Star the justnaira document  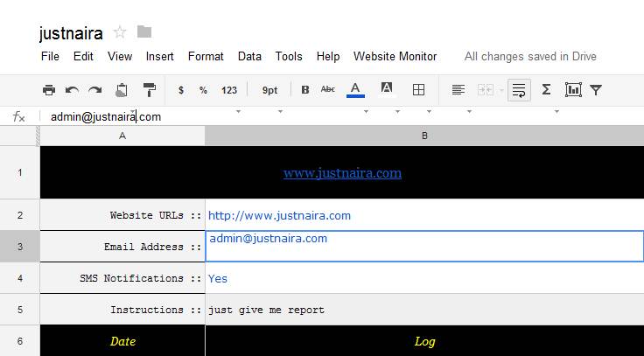120,31
